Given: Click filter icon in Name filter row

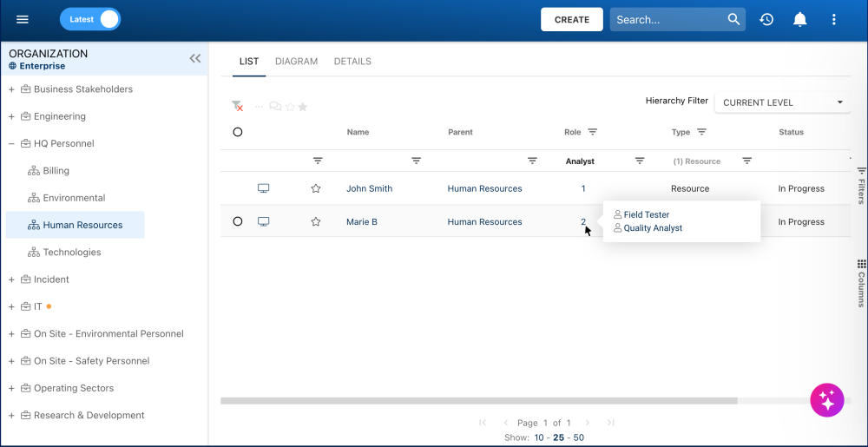Looking at the screenshot, I should click(417, 161).
